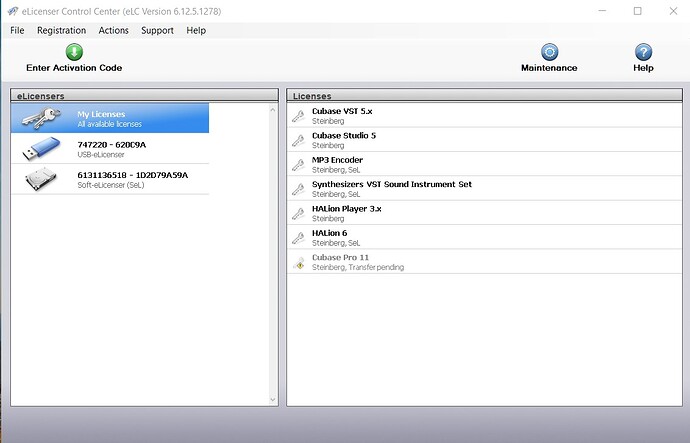Click the eLicenser app icon in title bar
This screenshot has width=690, height=443.
tap(13, 11)
